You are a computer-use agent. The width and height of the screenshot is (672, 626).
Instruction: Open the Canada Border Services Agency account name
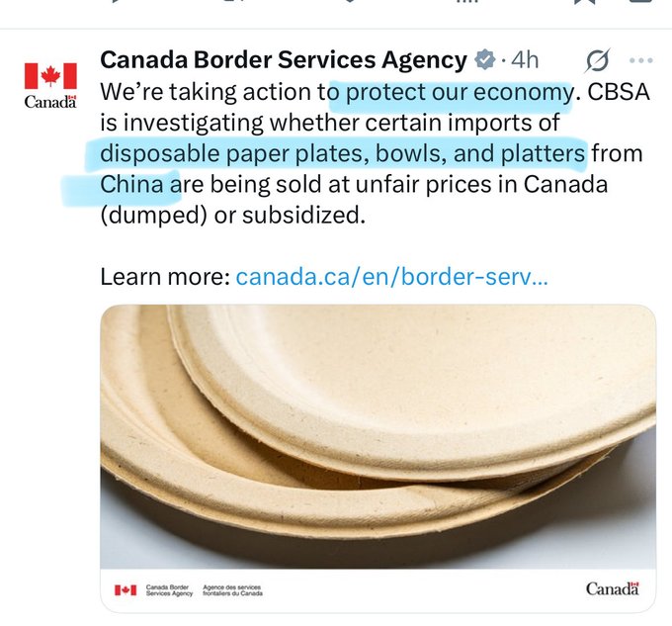point(283,60)
